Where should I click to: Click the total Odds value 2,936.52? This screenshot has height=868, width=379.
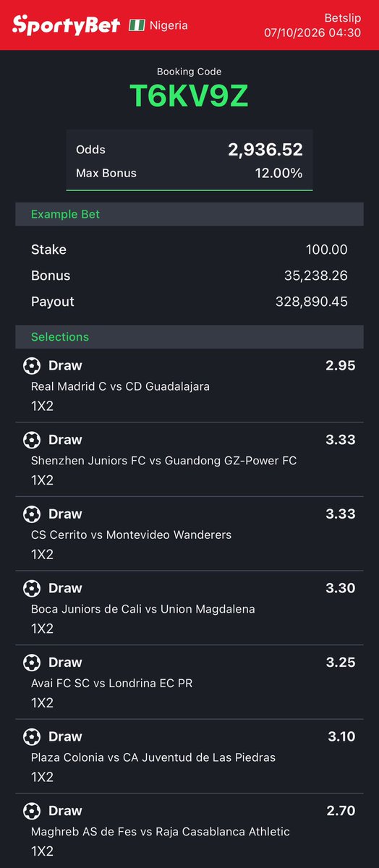click(265, 150)
